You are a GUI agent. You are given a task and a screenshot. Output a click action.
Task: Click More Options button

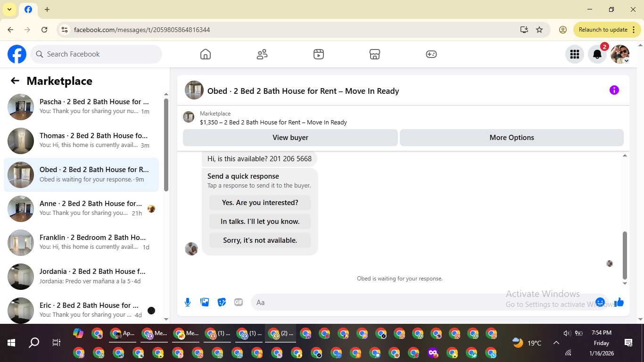(512, 138)
